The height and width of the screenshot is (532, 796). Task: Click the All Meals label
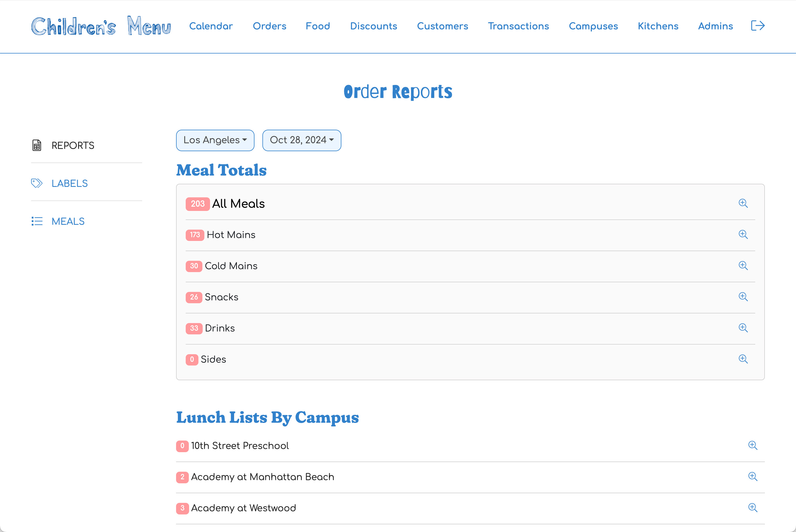(238, 204)
